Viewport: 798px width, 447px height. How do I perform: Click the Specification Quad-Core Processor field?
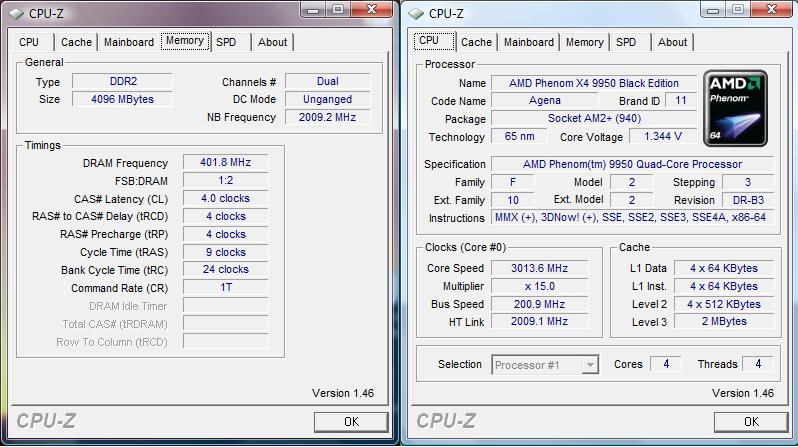[632, 164]
